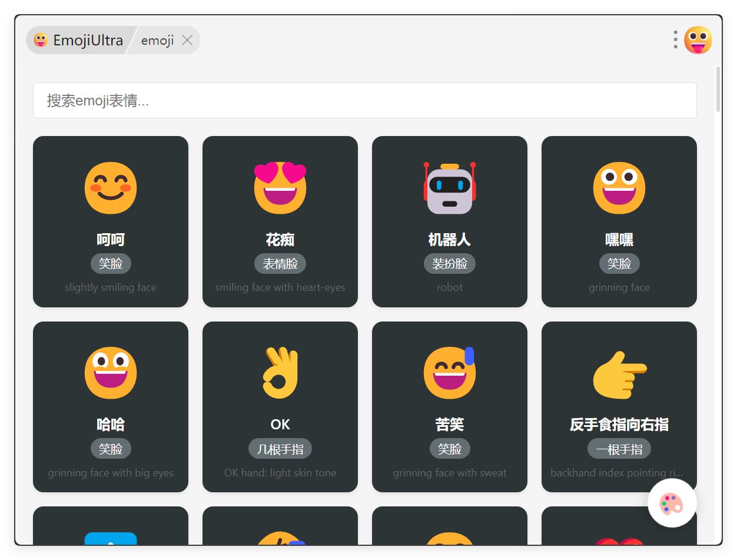This screenshot has height=560, width=737.
Task: Click the 'grinning face with big eyes' caption
Action: 111,473
